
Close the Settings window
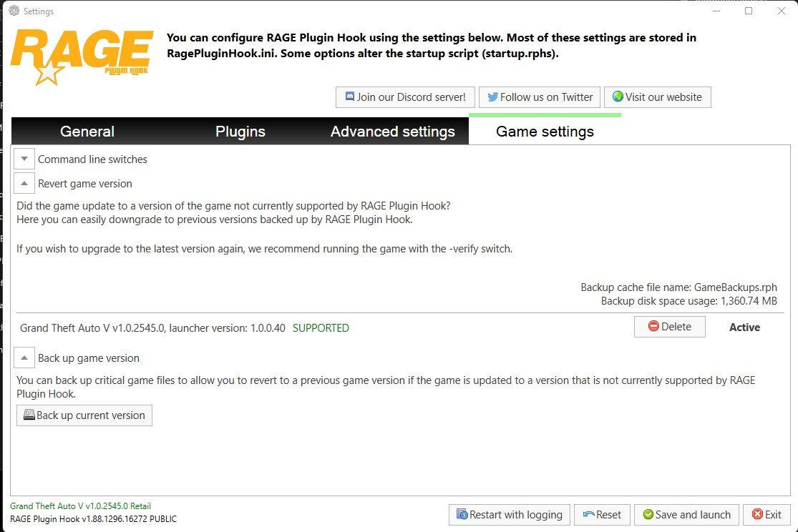pyautogui.click(x=782, y=11)
